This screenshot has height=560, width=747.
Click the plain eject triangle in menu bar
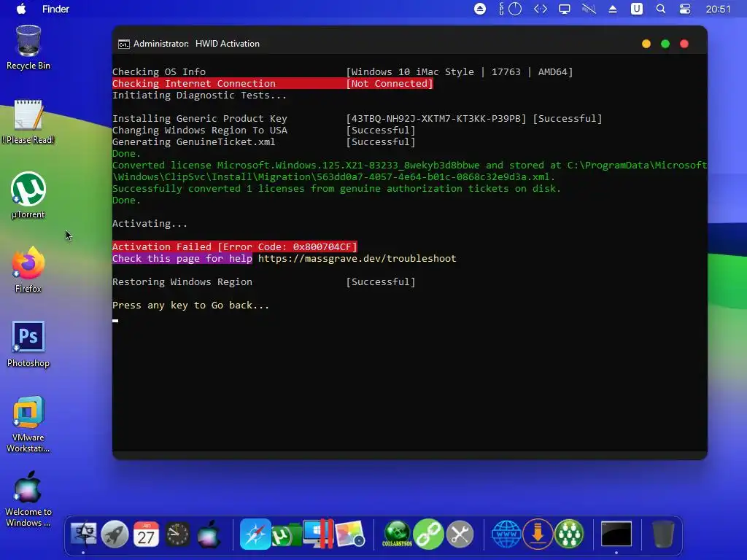(x=613, y=9)
